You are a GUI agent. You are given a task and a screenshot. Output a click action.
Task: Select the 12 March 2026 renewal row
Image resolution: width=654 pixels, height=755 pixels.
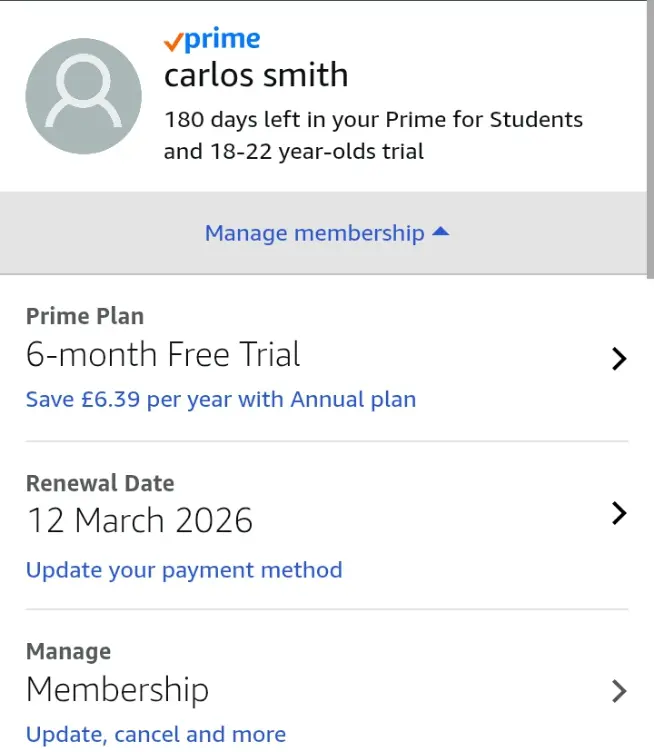tap(327, 525)
